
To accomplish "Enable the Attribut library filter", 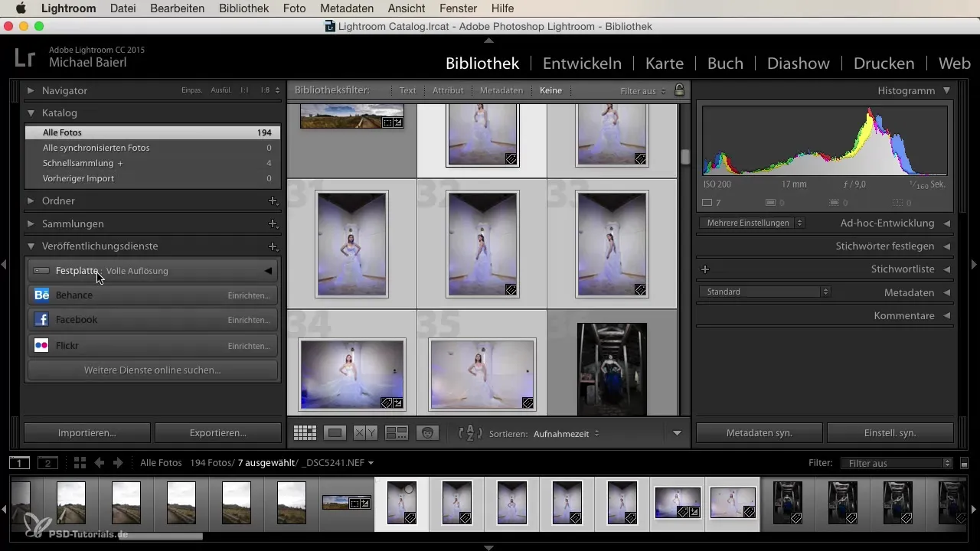I will click(448, 90).
